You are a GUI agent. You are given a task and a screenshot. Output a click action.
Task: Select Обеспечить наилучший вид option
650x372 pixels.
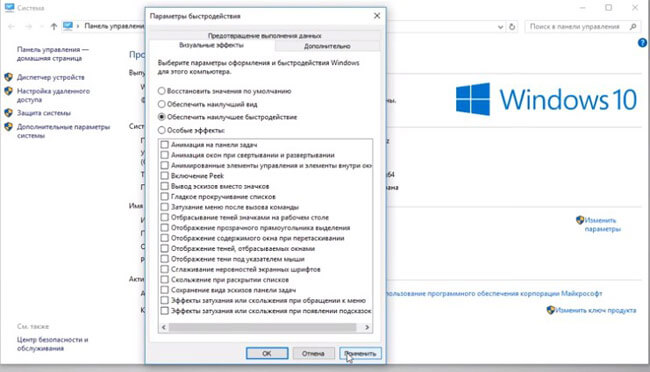[x=162, y=104]
